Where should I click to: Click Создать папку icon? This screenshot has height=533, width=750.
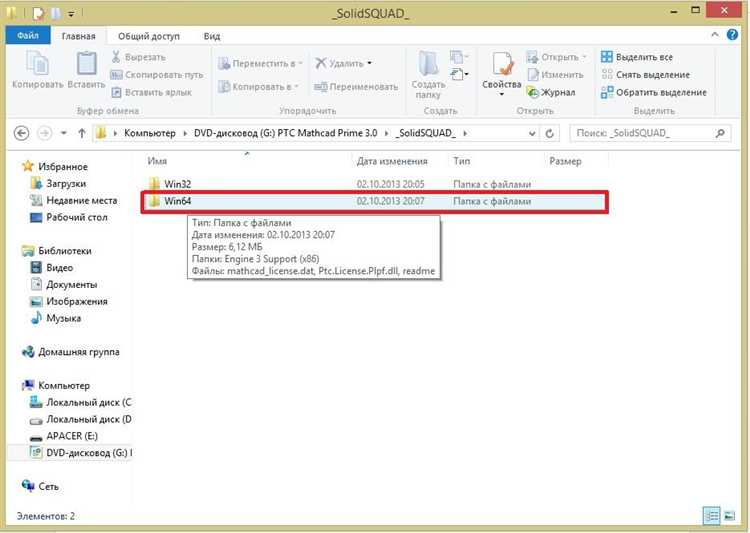[428, 74]
